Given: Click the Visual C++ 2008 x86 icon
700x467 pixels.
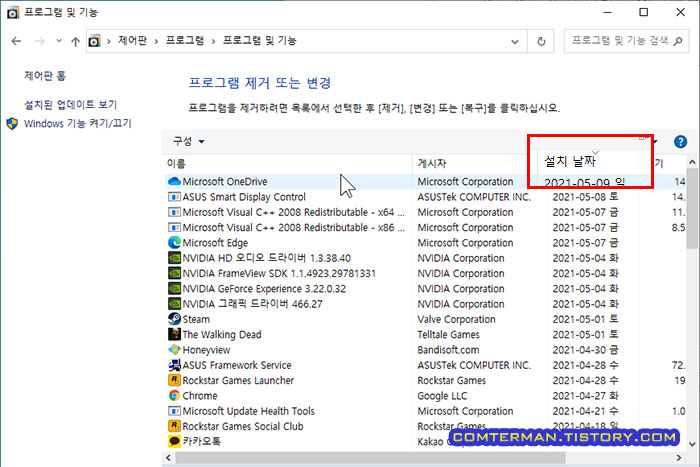Looking at the screenshot, I should [174, 227].
